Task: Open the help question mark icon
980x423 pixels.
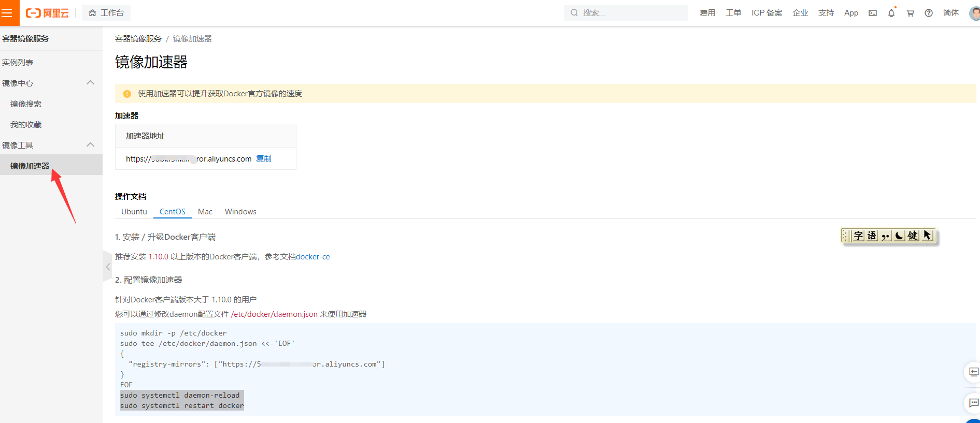Action: coord(929,13)
